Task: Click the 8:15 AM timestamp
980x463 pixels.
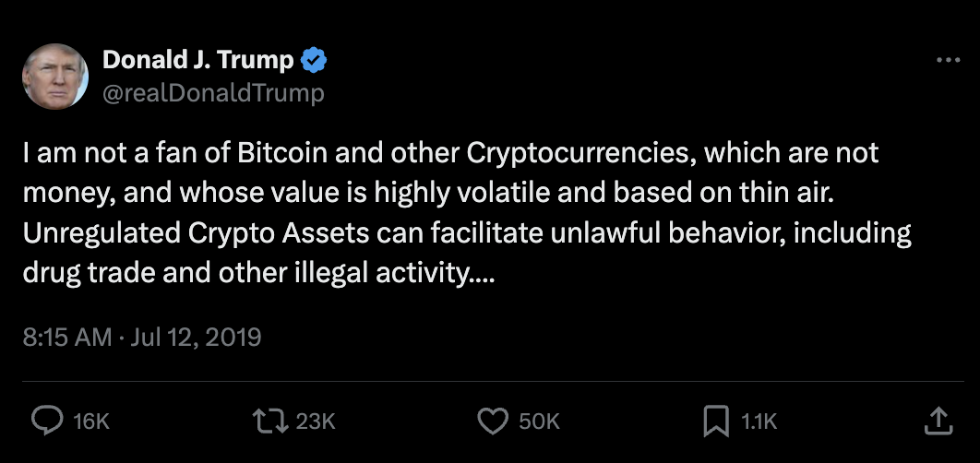Action: [66, 338]
